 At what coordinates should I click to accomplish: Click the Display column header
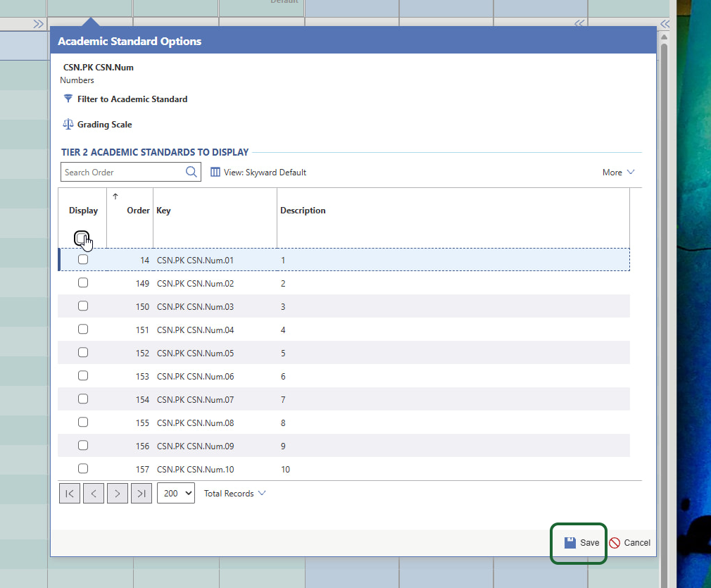[x=84, y=210]
